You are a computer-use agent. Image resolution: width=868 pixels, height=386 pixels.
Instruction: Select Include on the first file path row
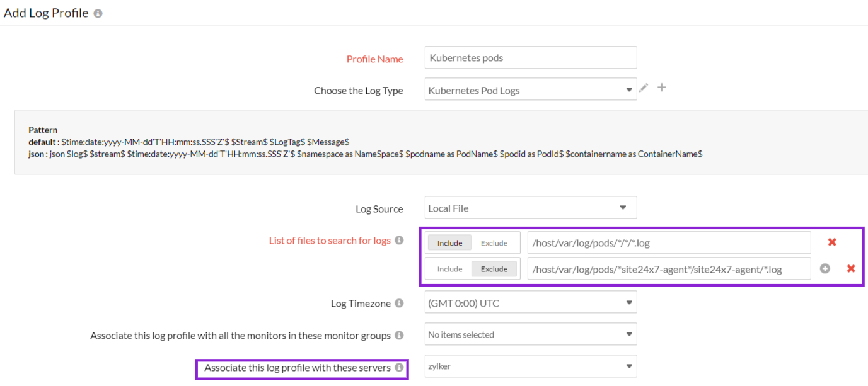[x=449, y=242]
